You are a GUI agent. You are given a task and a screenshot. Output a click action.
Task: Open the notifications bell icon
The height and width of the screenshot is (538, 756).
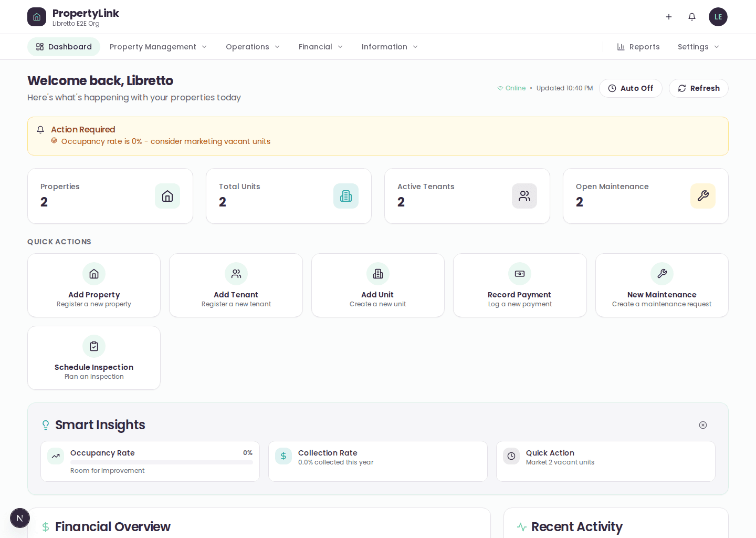tap(692, 17)
